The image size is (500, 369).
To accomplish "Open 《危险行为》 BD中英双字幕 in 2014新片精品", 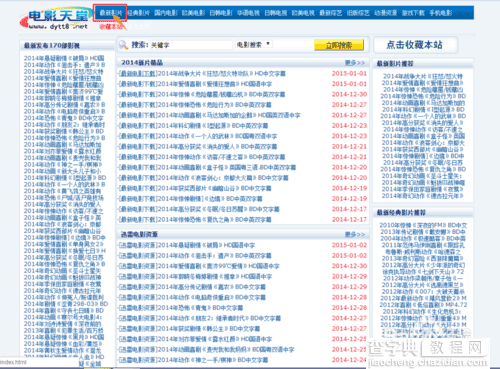I will pos(214,105).
